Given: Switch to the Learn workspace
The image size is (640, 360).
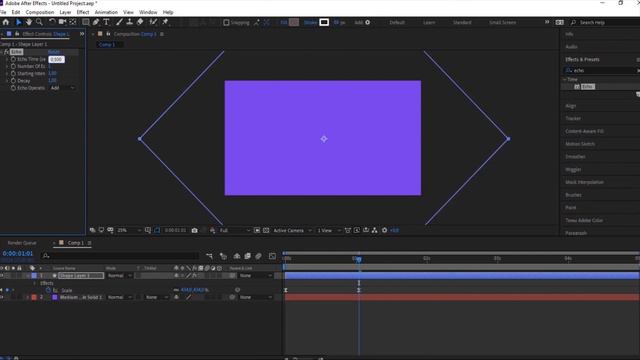Looking at the screenshot, I should click(429, 22).
